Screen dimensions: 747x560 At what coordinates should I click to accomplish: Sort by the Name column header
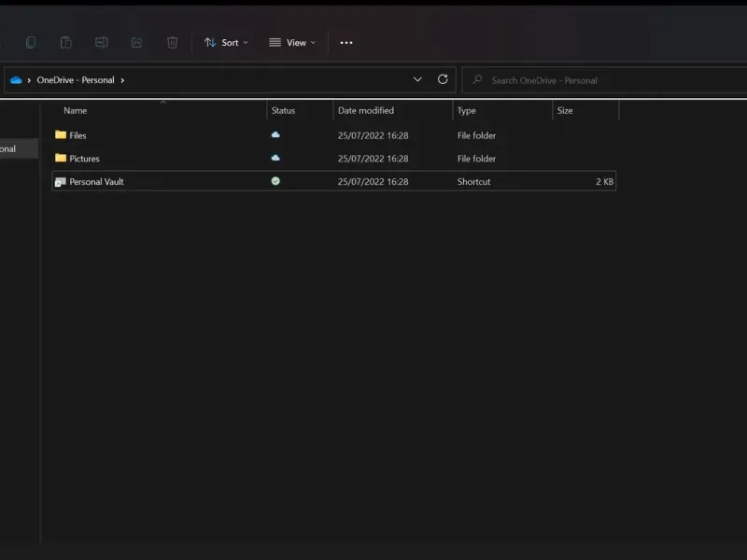pos(76,110)
